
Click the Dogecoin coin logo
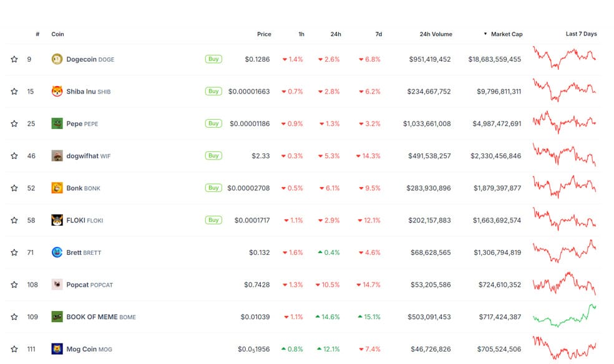[57, 59]
